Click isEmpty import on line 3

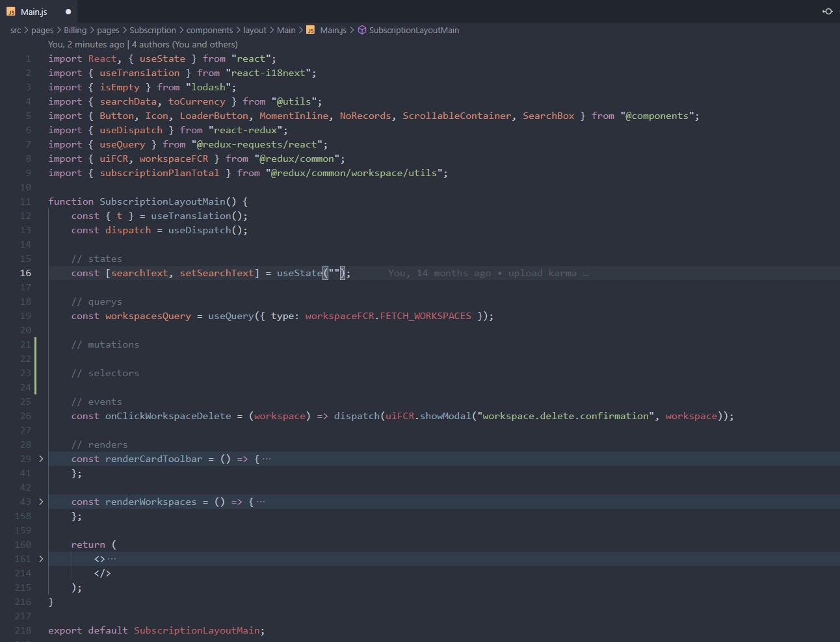(120, 87)
